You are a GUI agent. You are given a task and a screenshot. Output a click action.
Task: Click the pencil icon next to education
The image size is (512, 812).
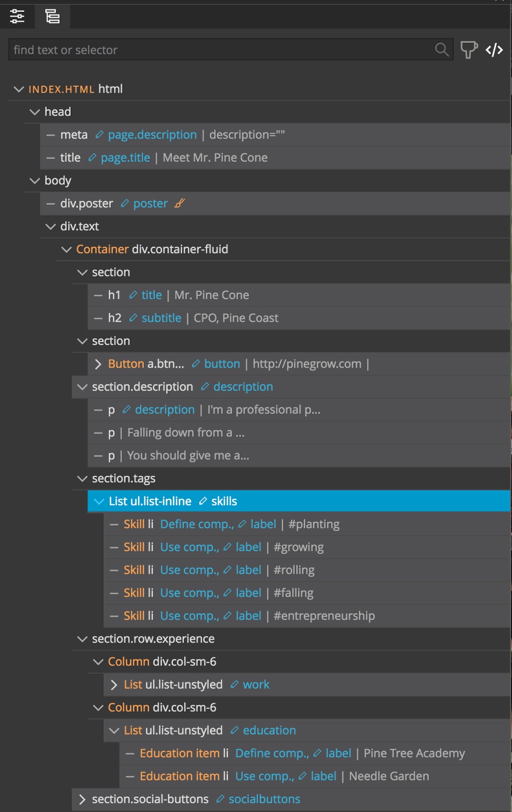pos(235,730)
